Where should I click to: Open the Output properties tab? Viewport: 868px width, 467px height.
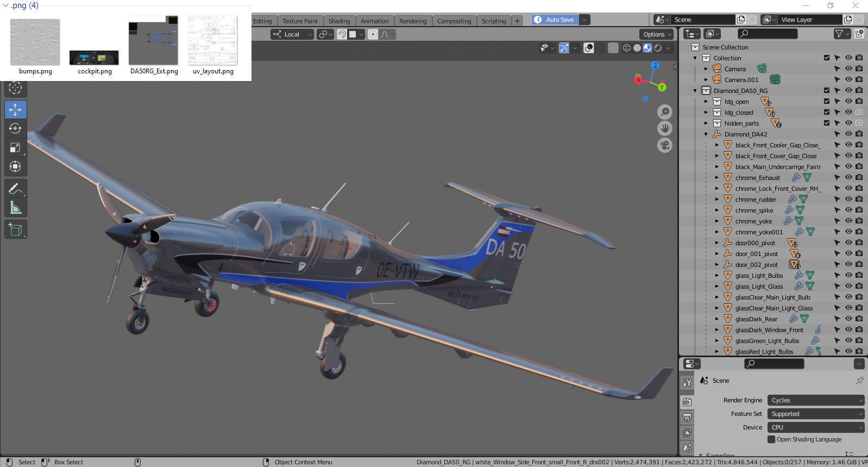687,418
